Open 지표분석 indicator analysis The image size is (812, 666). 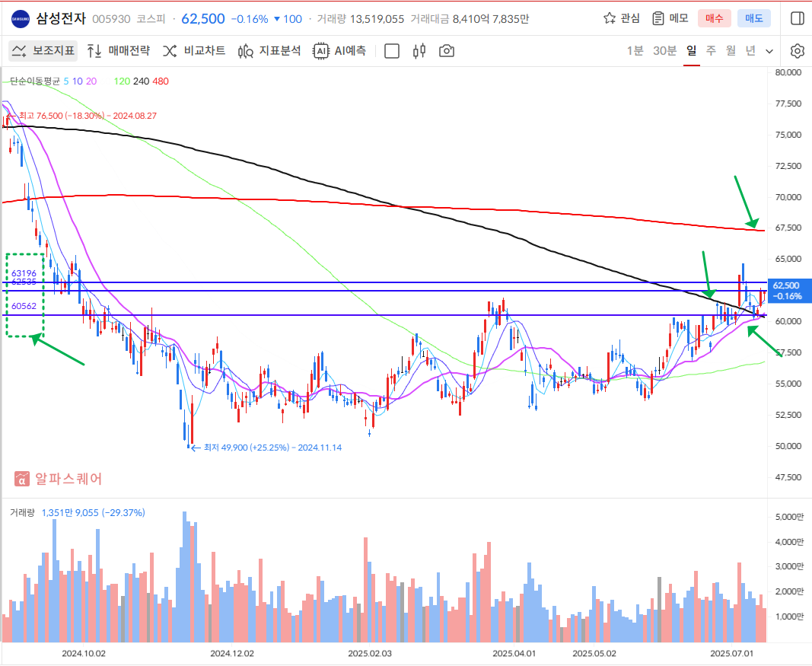click(269, 51)
